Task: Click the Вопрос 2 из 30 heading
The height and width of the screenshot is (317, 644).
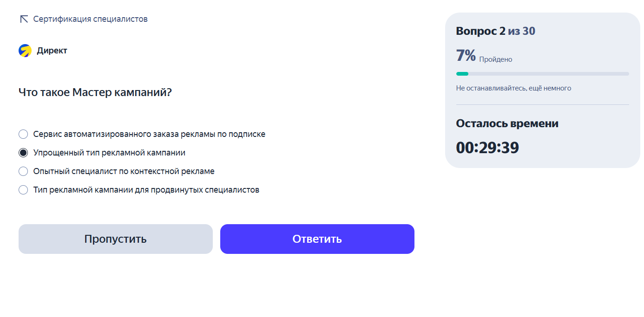Action: point(495,31)
